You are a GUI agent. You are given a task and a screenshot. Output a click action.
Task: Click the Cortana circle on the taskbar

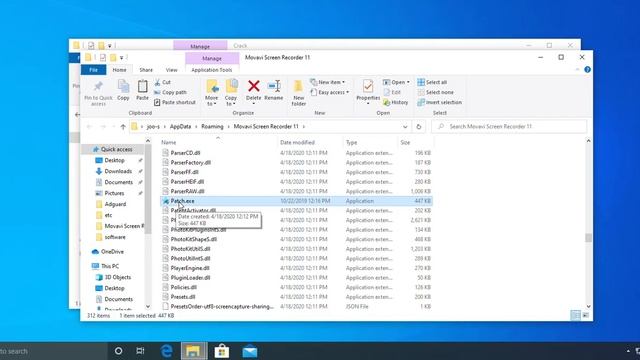coord(118,351)
